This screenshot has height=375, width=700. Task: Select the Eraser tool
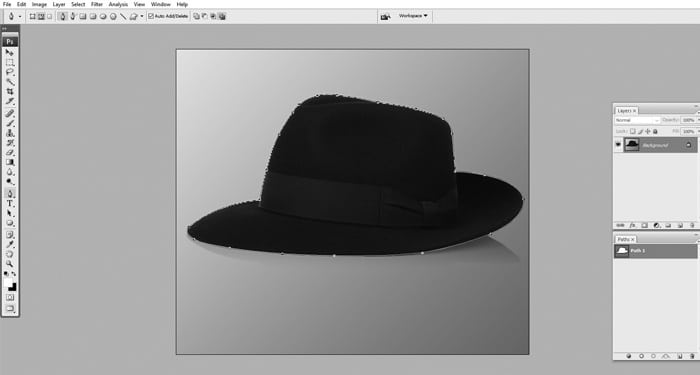(9, 153)
